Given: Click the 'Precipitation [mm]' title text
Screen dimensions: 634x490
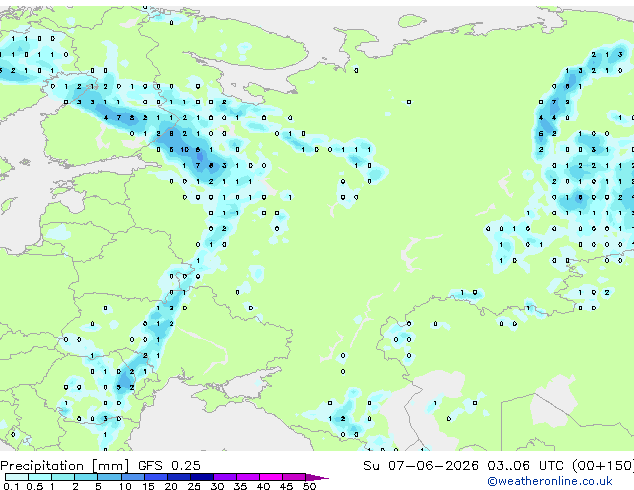Looking at the screenshot, I should point(64,466).
